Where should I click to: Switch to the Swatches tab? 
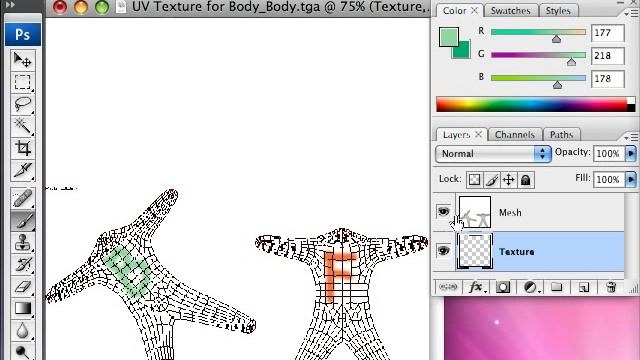510,11
